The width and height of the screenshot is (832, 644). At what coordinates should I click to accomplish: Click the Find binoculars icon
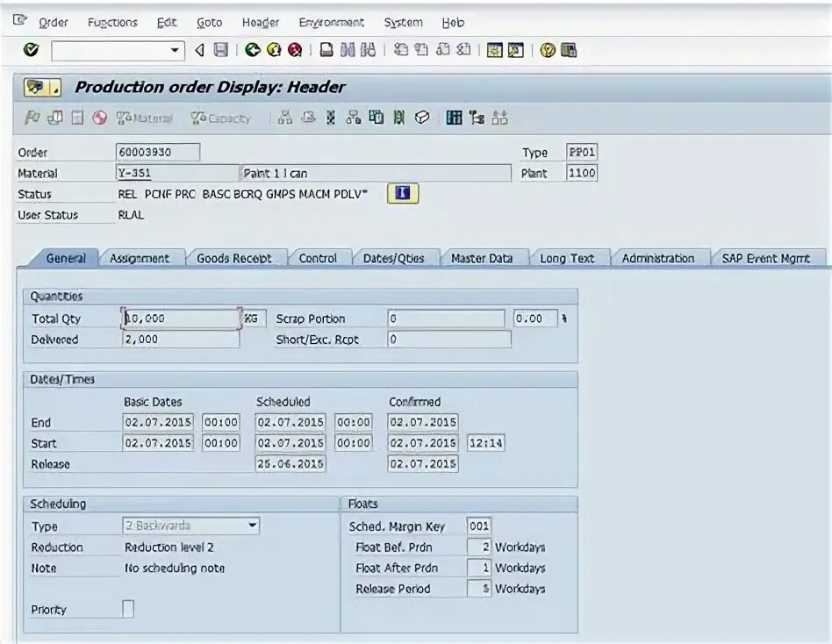(x=348, y=50)
